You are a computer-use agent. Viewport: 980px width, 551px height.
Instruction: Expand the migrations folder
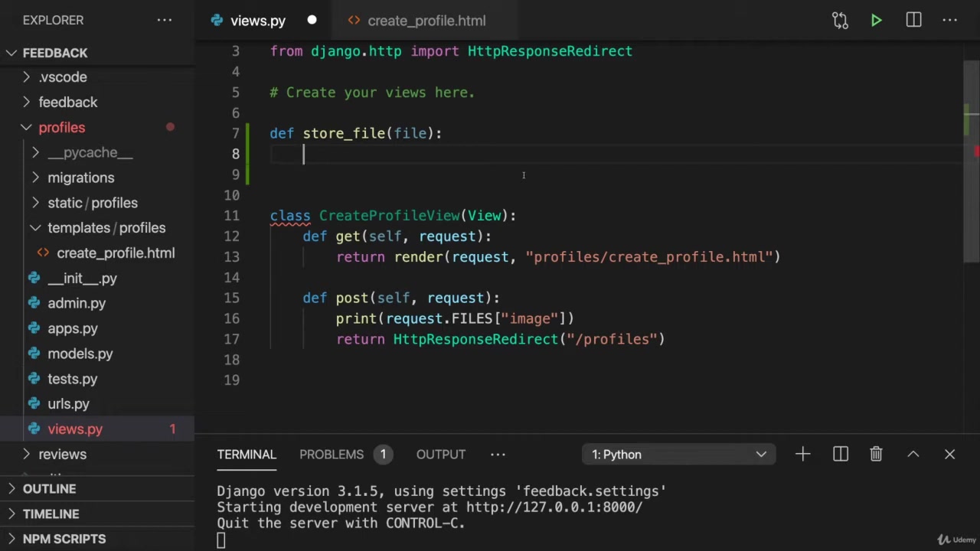pos(80,178)
